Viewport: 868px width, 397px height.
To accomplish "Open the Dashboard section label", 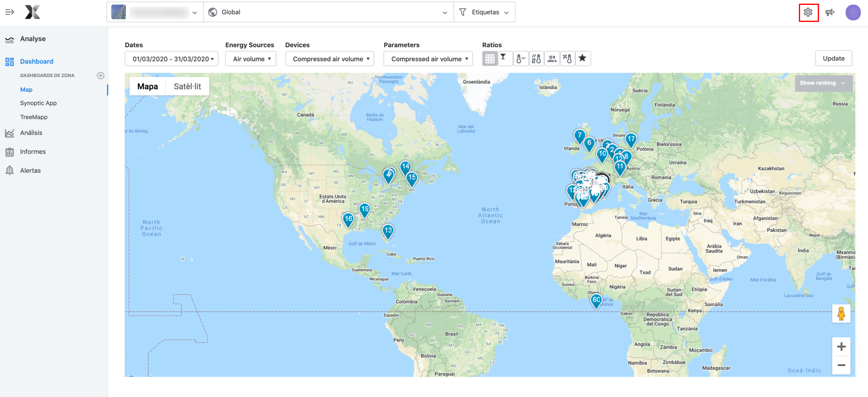I will (x=37, y=62).
